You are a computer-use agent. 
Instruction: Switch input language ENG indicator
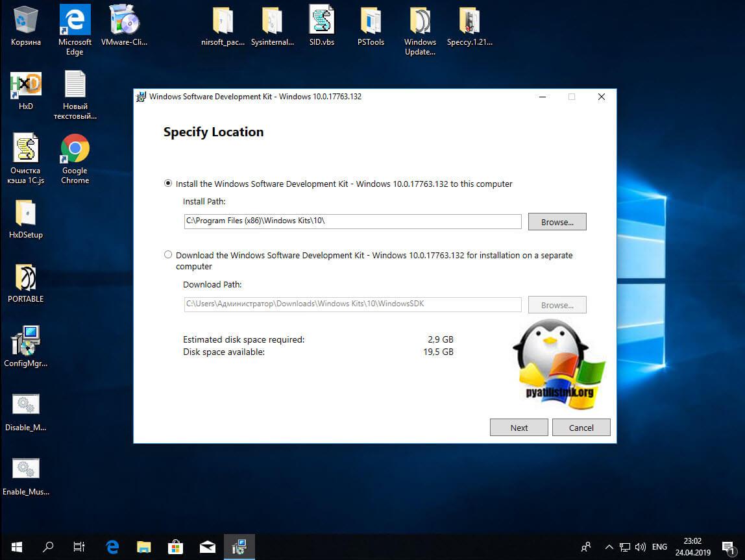click(659, 547)
